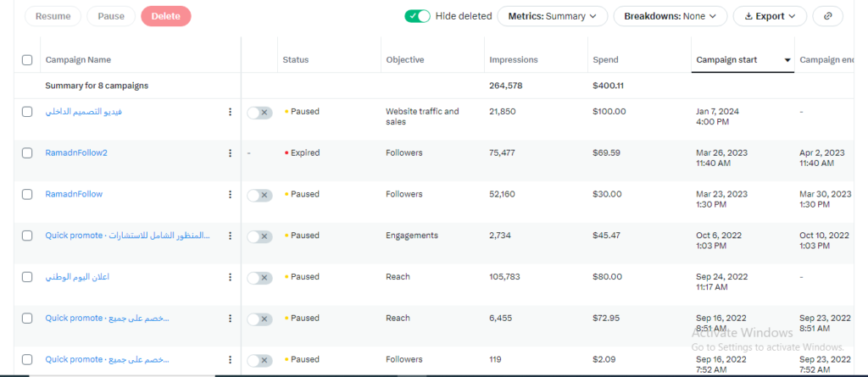Click sort arrow on Campaign start column
Viewport: 868px width, 377px height.
787,60
